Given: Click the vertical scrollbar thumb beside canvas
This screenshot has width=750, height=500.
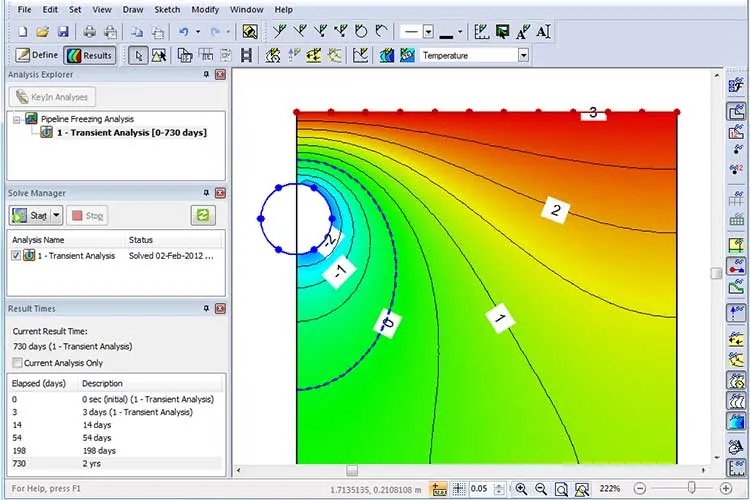Looking at the screenshot, I should (717, 273).
